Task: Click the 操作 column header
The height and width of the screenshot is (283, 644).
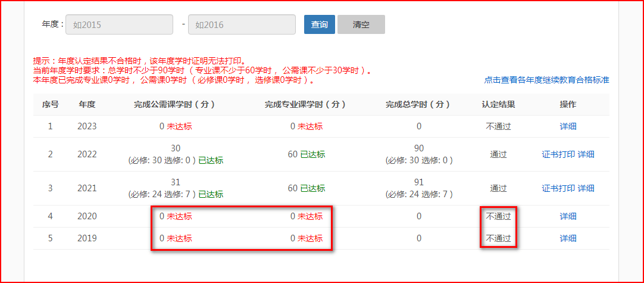Action: click(568, 104)
